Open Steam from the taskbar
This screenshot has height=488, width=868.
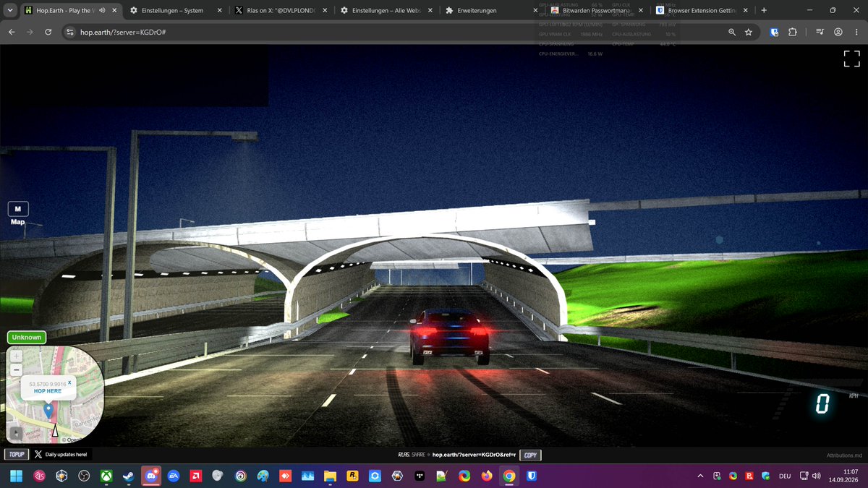[129, 476]
